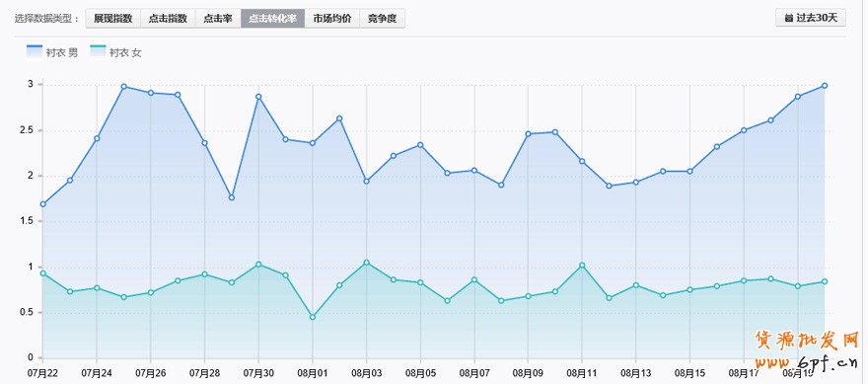The height and width of the screenshot is (384, 868).
Task: Switch to the 点击指数 tab
Action: (168, 19)
